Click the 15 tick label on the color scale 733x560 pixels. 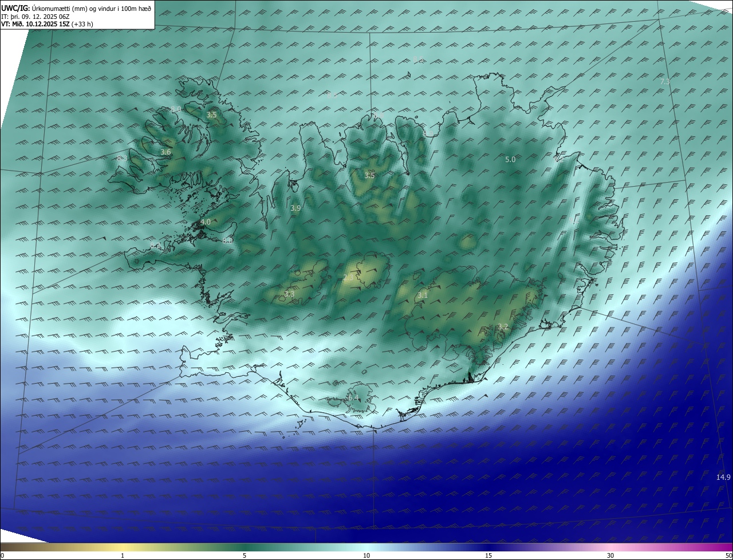click(x=488, y=555)
